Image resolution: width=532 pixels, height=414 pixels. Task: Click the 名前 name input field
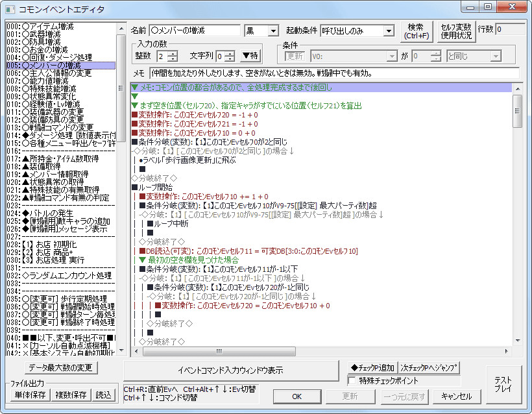coord(195,30)
